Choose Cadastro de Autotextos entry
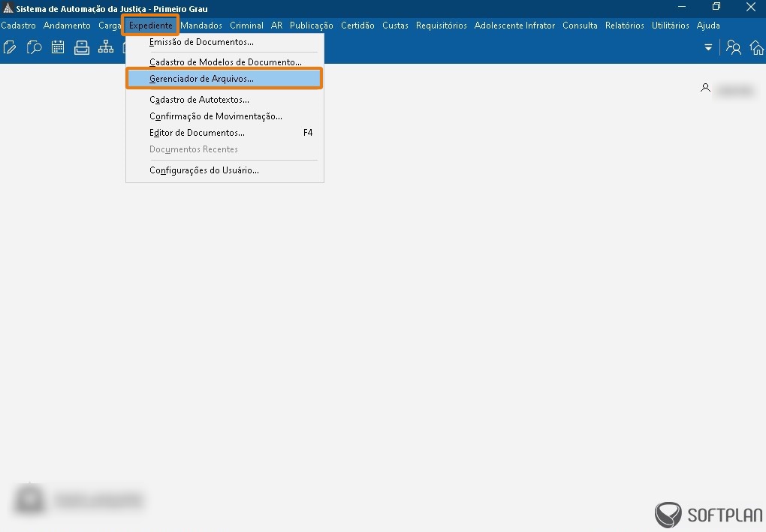766x532 pixels. point(225,100)
